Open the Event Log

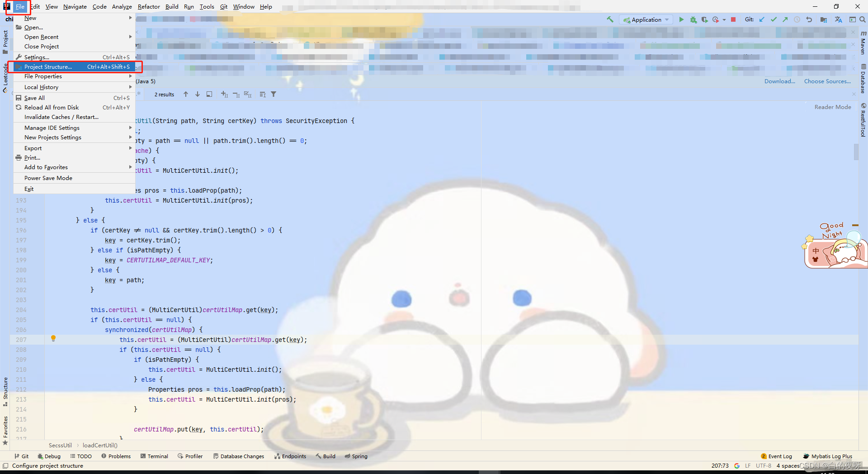tap(777, 456)
